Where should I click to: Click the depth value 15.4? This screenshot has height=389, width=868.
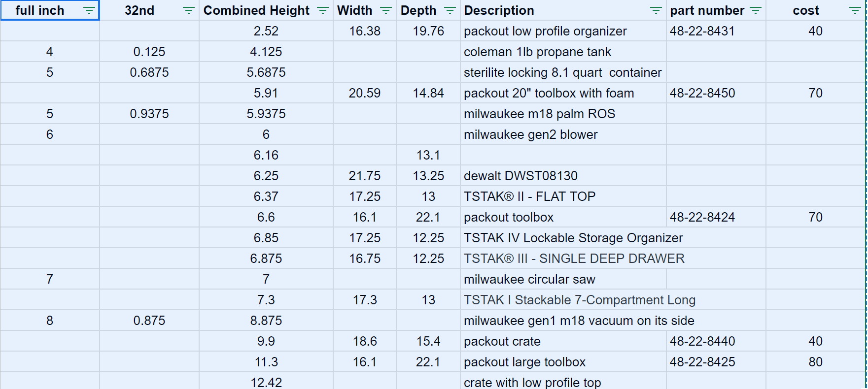pyautogui.click(x=428, y=341)
